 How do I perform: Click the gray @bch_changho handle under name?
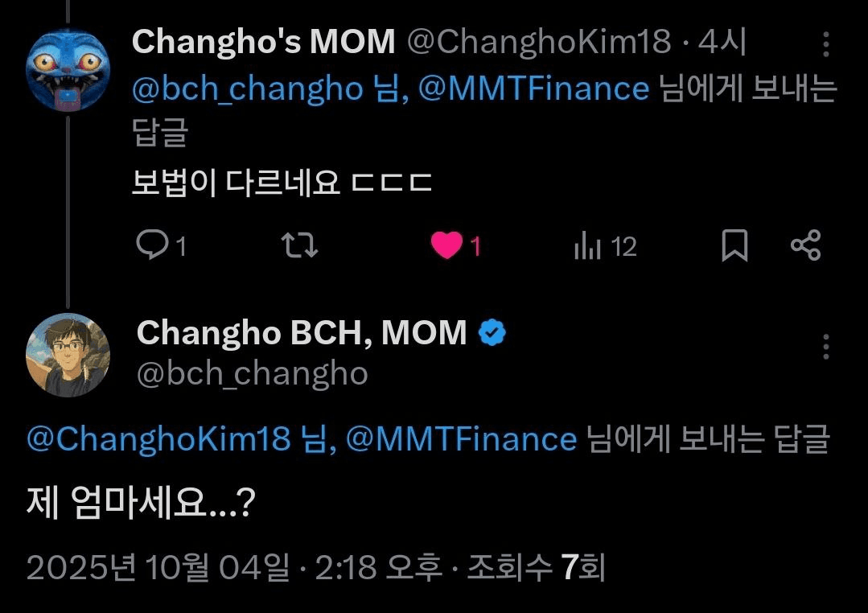[x=252, y=373]
